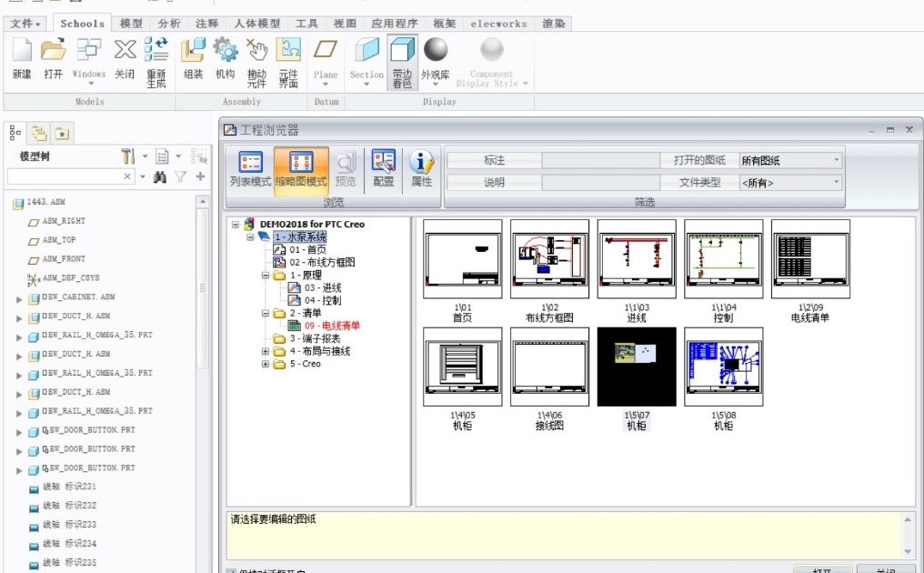
Task: Select the 1\4\06 接线图 thumbnail
Action: coord(549,367)
